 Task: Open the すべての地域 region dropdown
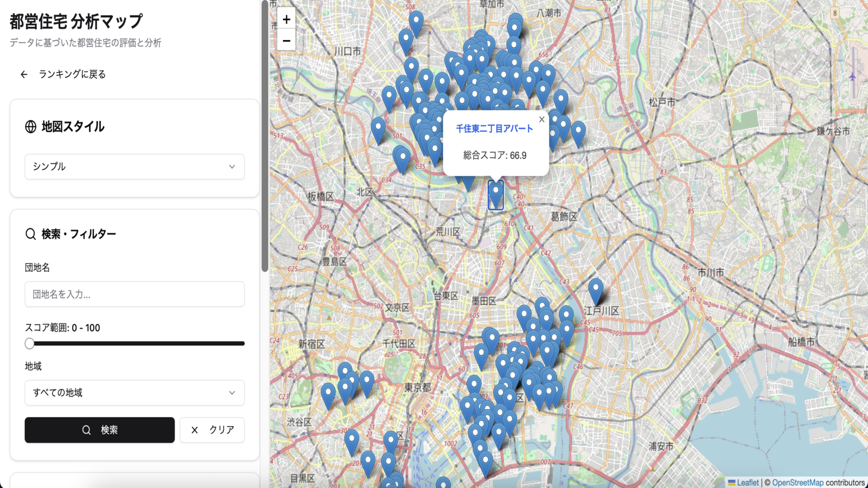pos(135,393)
